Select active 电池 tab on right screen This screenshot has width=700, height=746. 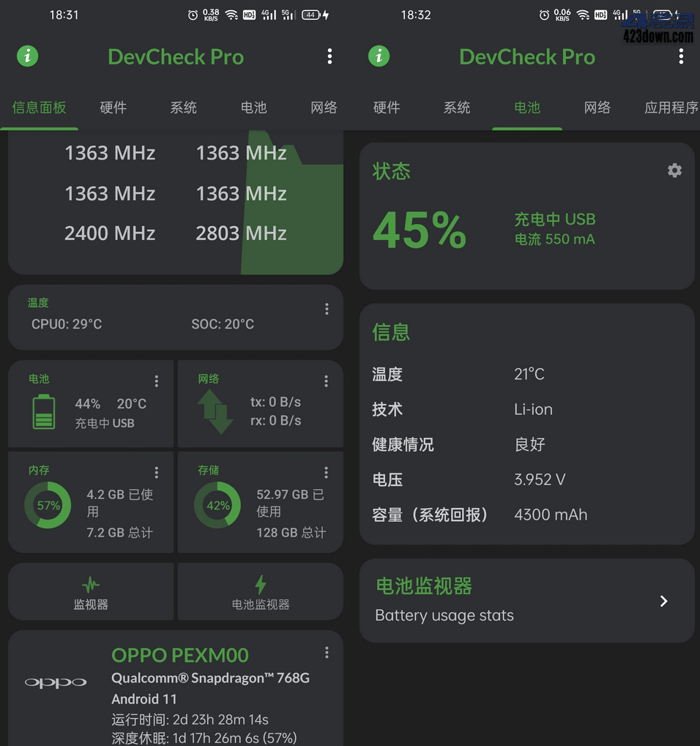[x=527, y=108]
